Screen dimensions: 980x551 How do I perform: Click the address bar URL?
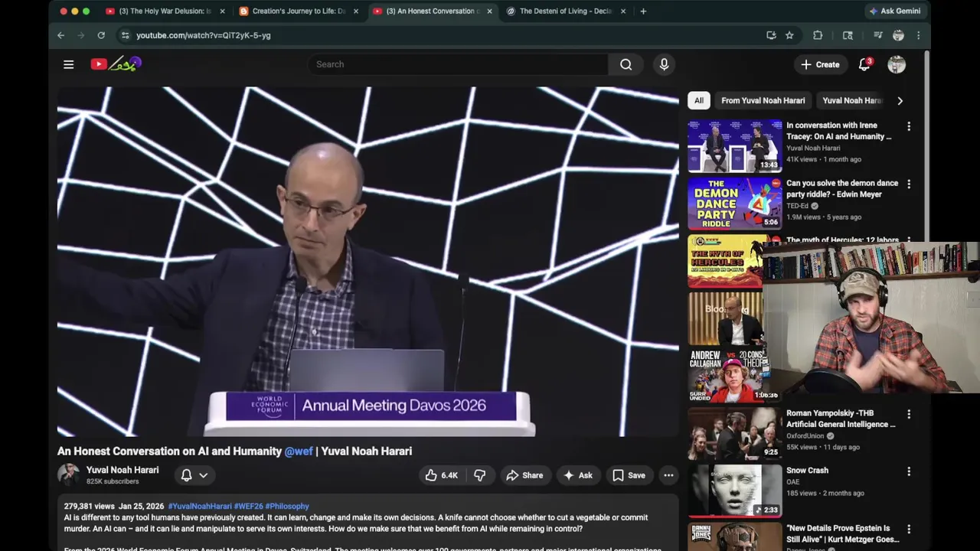coord(203,35)
